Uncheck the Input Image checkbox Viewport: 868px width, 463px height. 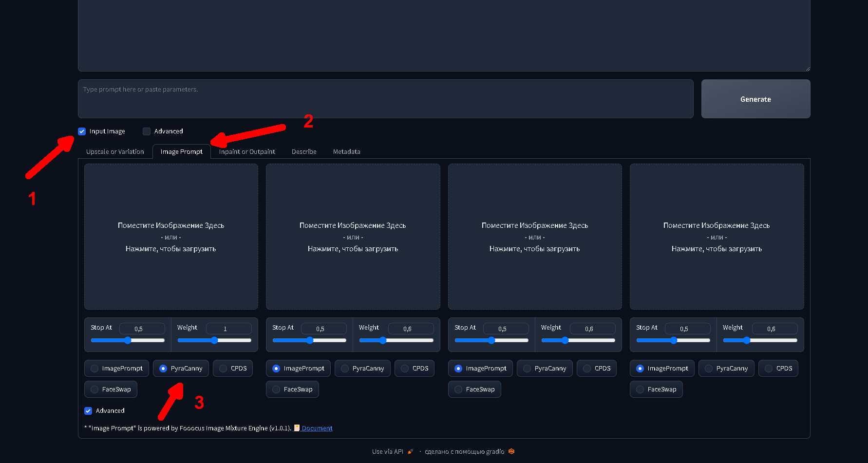pos(82,131)
